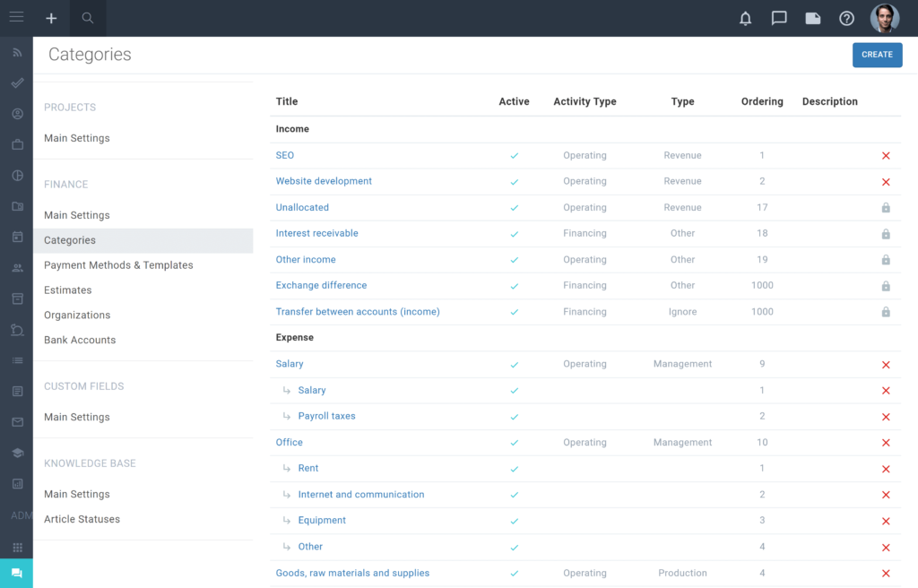The height and width of the screenshot is (588, 918).
Task: Toggle active checkmark for Rent
Action: 514,469
